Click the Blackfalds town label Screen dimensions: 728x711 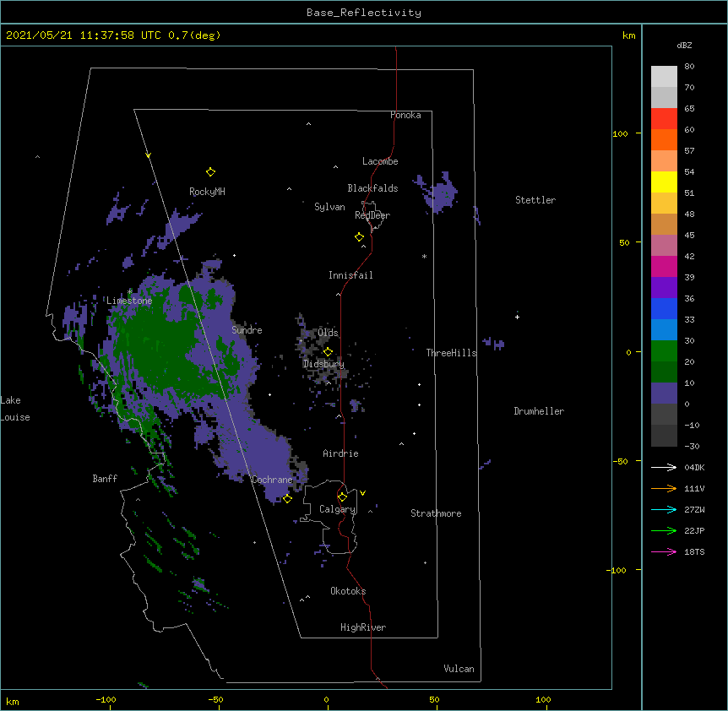click(372, 188)
